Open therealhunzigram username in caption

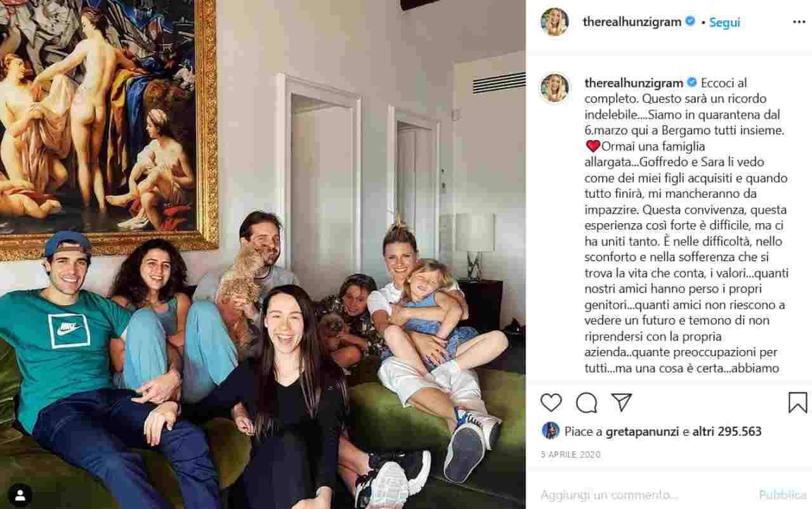pos(634,83)
